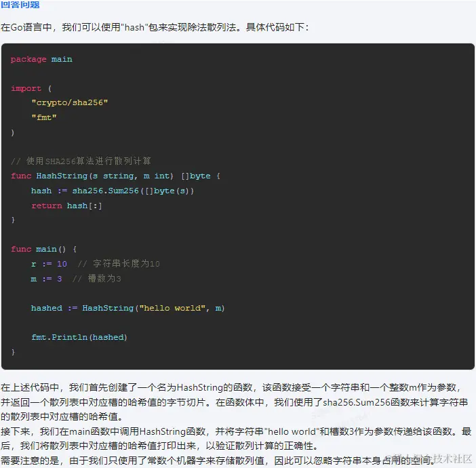Click the 'func HashString' declaration line

pyautogui.click(x=116, y=176)
